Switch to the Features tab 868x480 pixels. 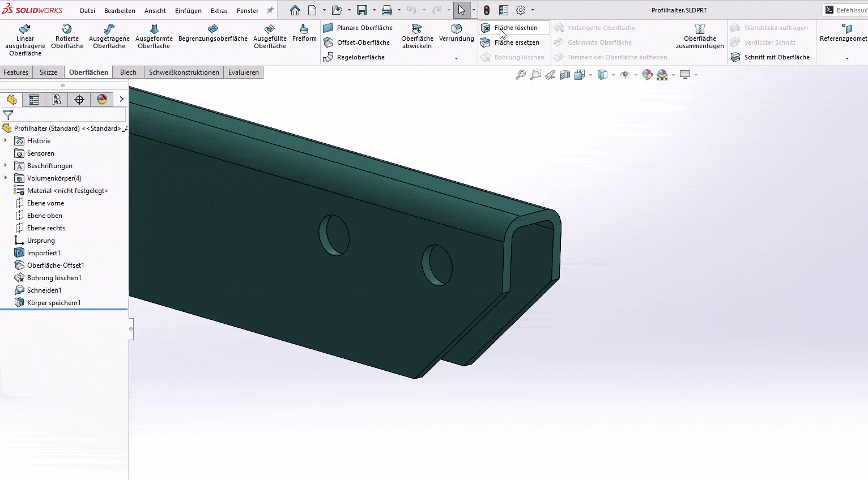[16, 72]
